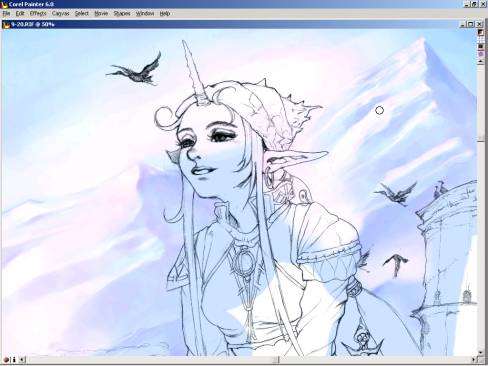
Task: Click the Corel Painter title bar icon
Action: (x=5, y=4)
